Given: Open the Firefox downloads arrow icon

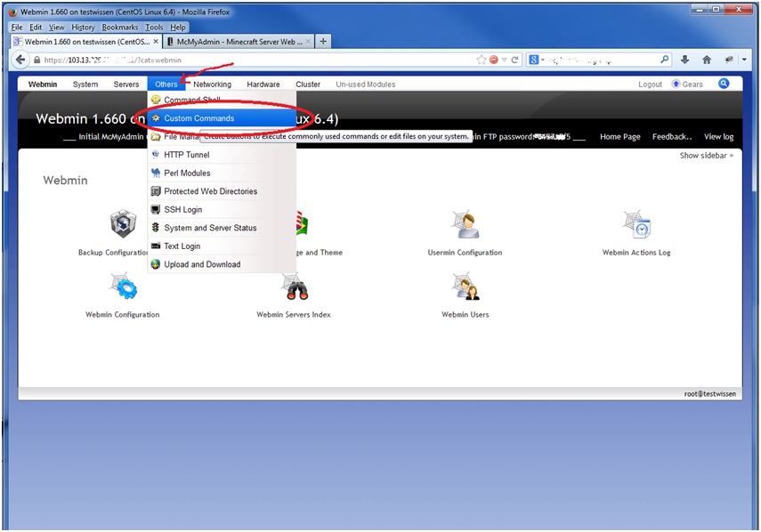Looking at the screenshot, I should (684, 60).
